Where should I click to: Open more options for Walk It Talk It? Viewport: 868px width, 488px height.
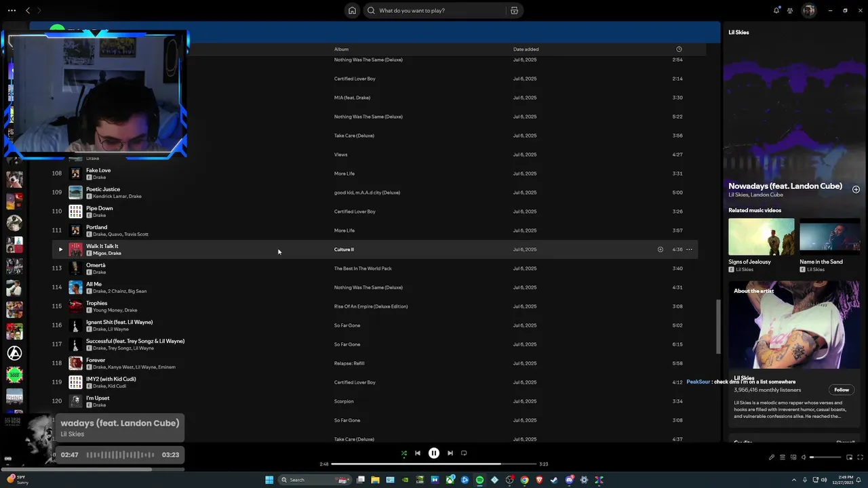[x=689, y=249]
